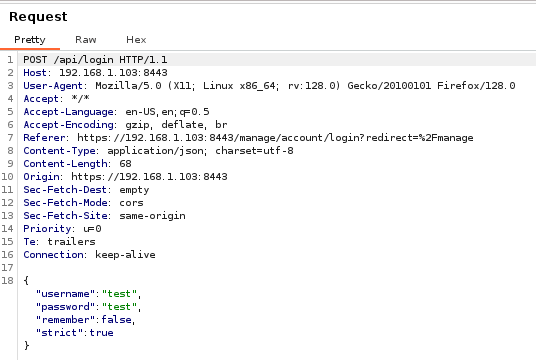Click the Referer header name
This screenshot has width=536, height=360.
coord(44,137)
